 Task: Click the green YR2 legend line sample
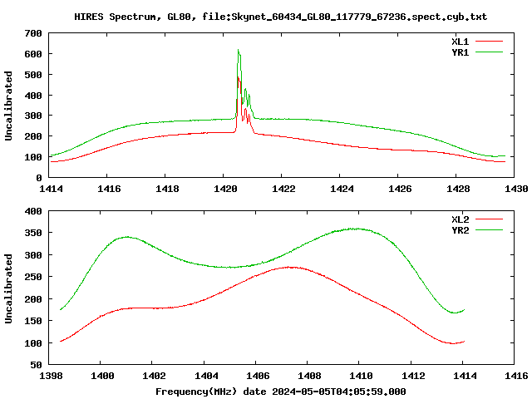click(x=489, y=230)
